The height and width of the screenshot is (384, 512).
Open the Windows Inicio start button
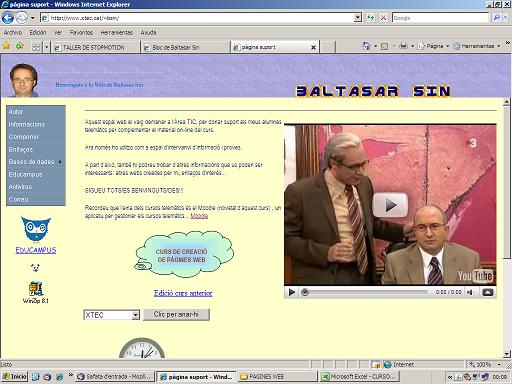pyautogui.click(x=14, y=377)
